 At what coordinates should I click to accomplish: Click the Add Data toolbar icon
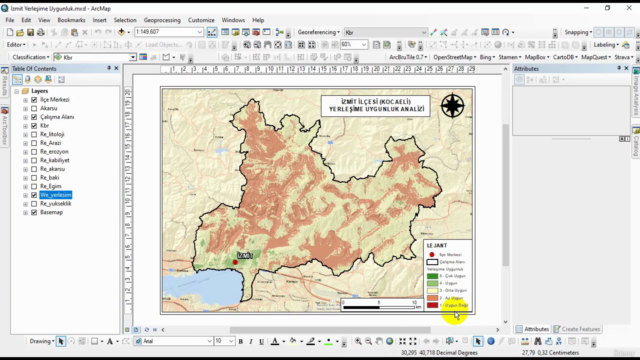[121, 32]
